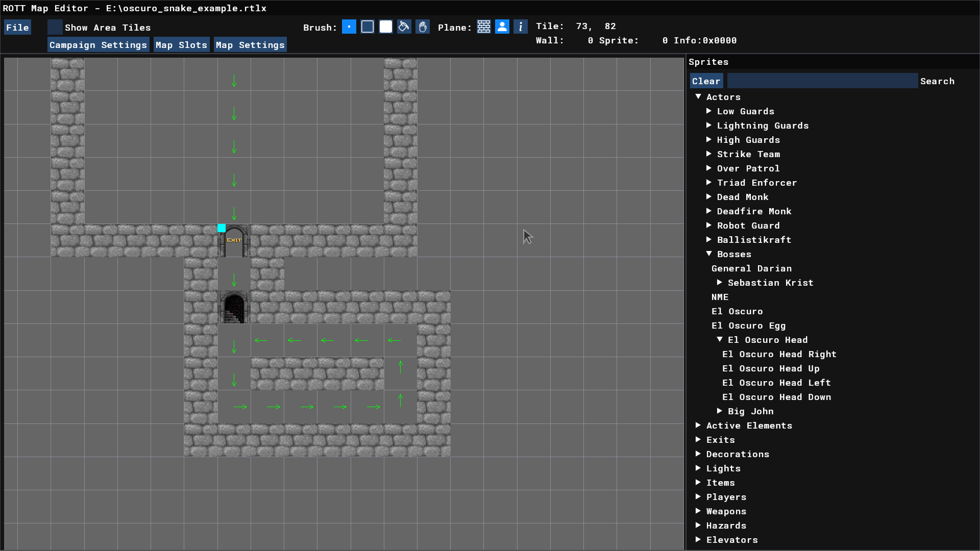Click the Campaign Settings button
The width and height of the screenshot is (980, 551).
point(98,45)
